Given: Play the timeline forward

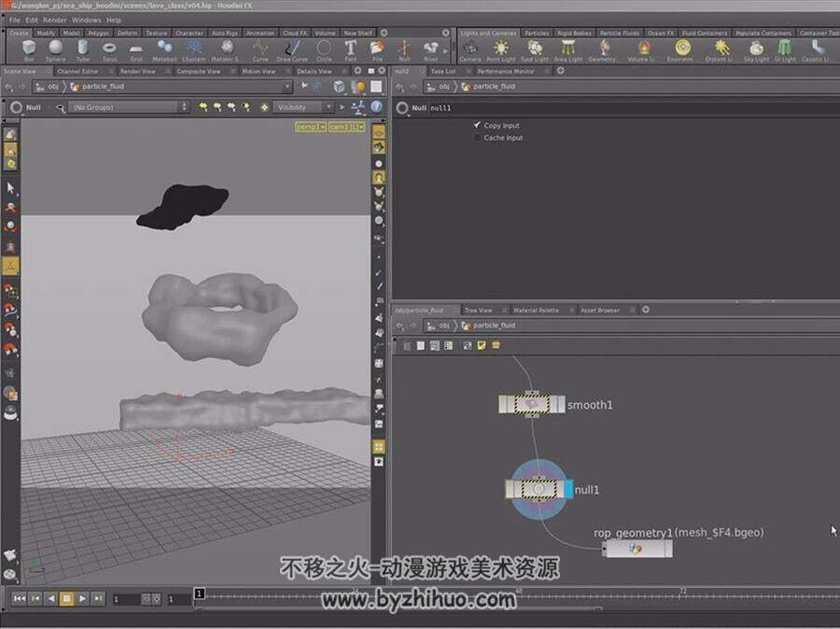Looking at the screenshot, I should 82,598.
